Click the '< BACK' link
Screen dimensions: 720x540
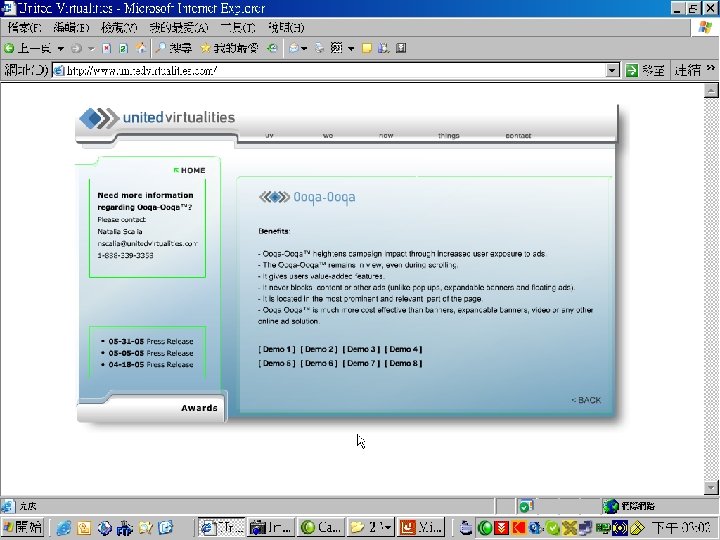click(x=586, y=400)
